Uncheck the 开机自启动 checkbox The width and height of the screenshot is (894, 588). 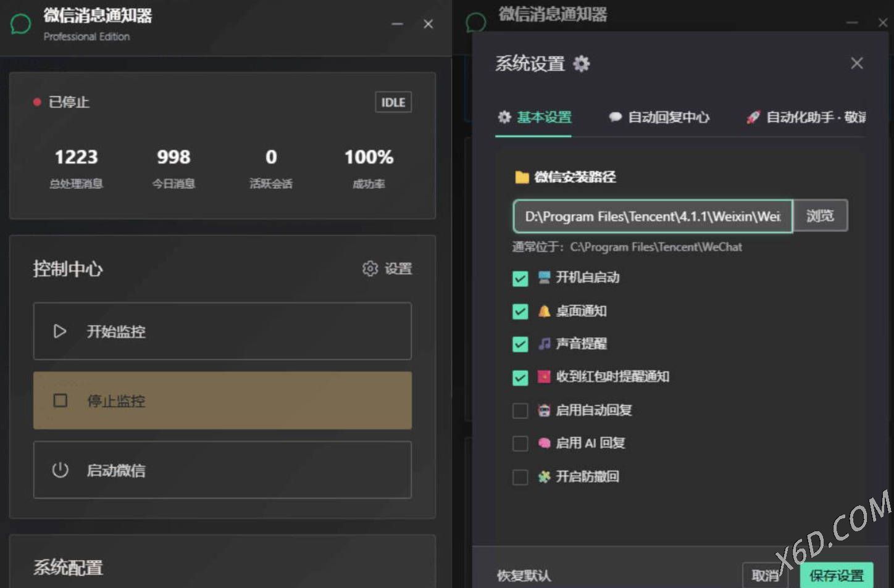[x=520, y=278]
